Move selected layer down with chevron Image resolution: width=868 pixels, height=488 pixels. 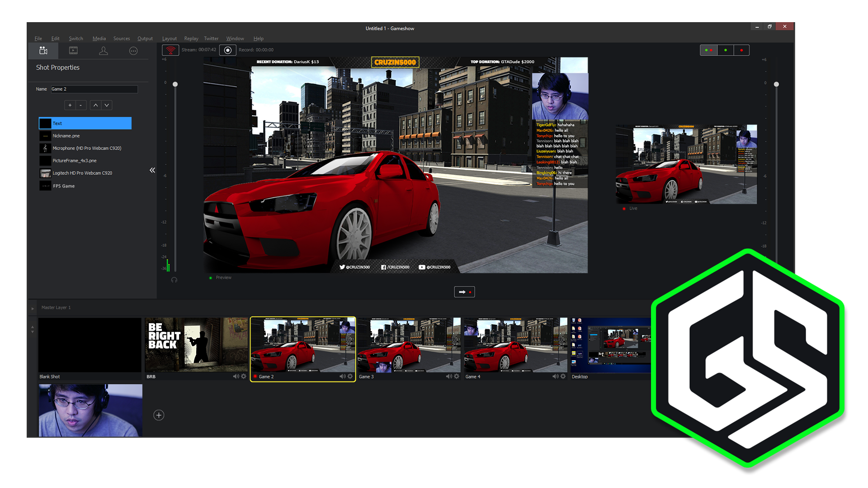pyautogui.click(x=107, y=105)
